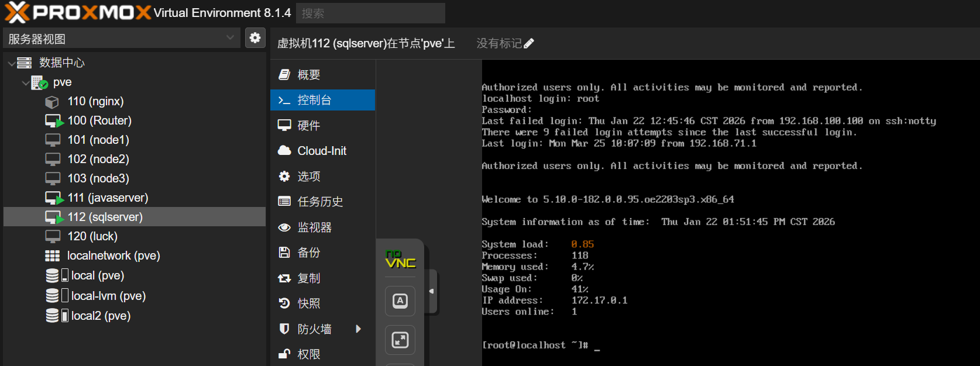Select VM 111 (javaserver)
The width and height of the screenshot is (980, 366).
pyautogui.click(x=108, y=198)
